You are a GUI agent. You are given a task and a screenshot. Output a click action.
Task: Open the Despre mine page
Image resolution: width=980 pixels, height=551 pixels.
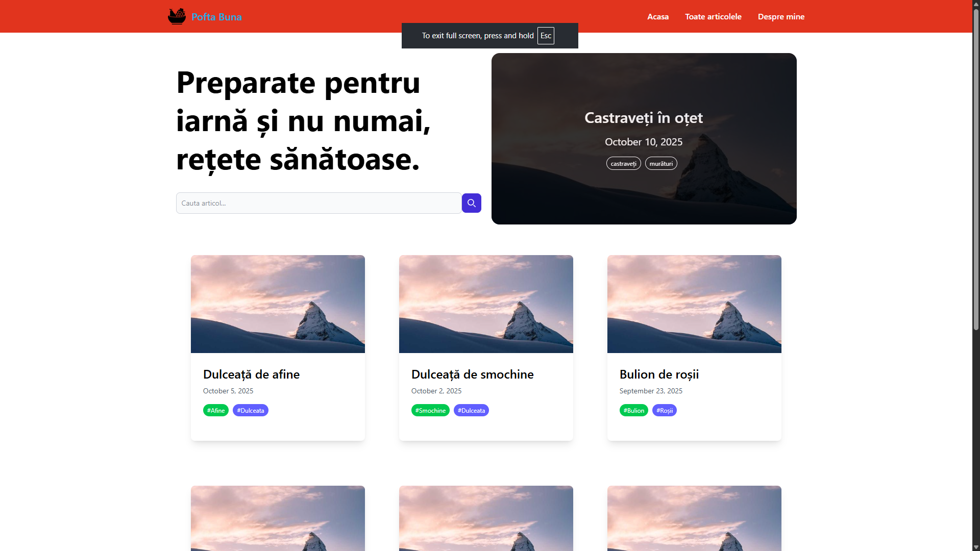pyautogui.click(x=781, y=16)
